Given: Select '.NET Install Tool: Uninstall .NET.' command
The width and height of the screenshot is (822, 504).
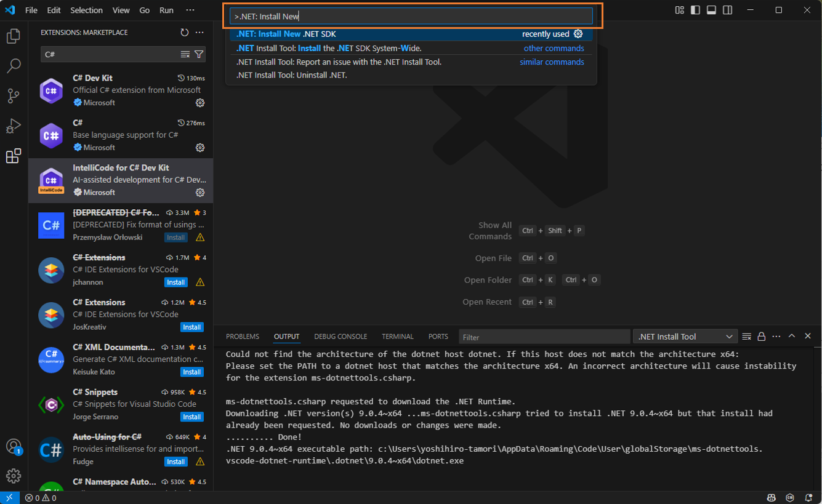Looking at the screenshot, I should [292, 75].
